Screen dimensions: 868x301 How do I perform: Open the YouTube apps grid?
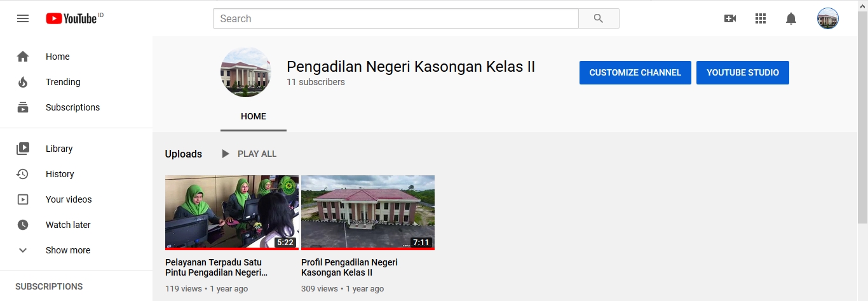click(761, 18)
